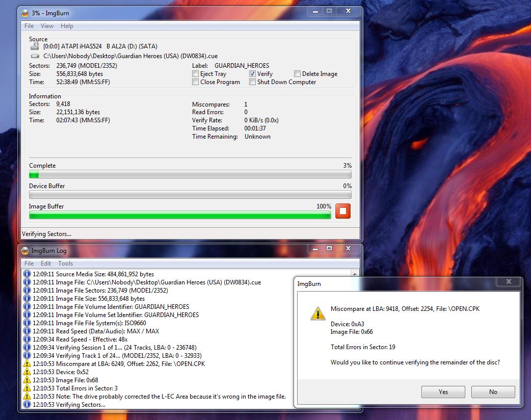The width and height of the screenshot is (531, 420).
Task: Click the info icon on Read Speed (Data/Audio) row
Action: tap(26, 331)
